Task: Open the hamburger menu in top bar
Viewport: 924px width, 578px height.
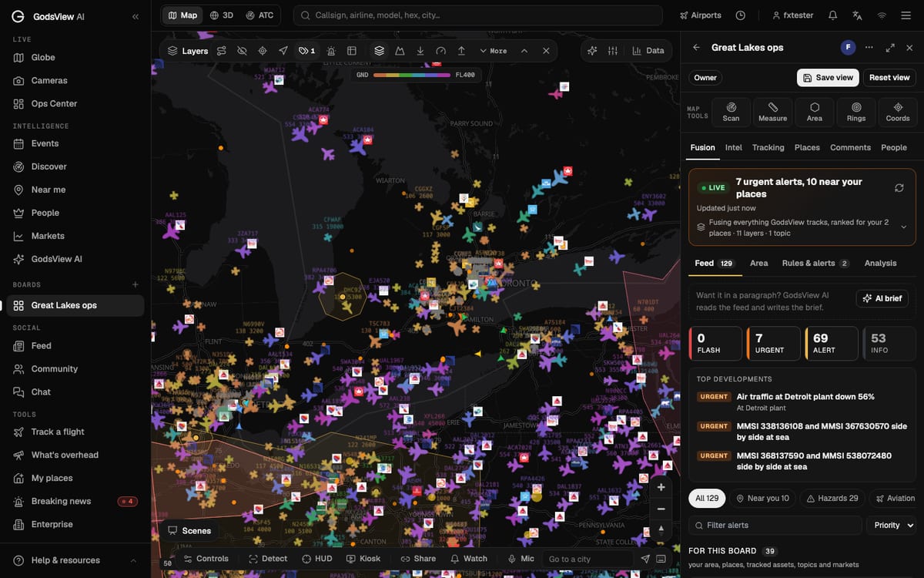Action: (906, 15)
